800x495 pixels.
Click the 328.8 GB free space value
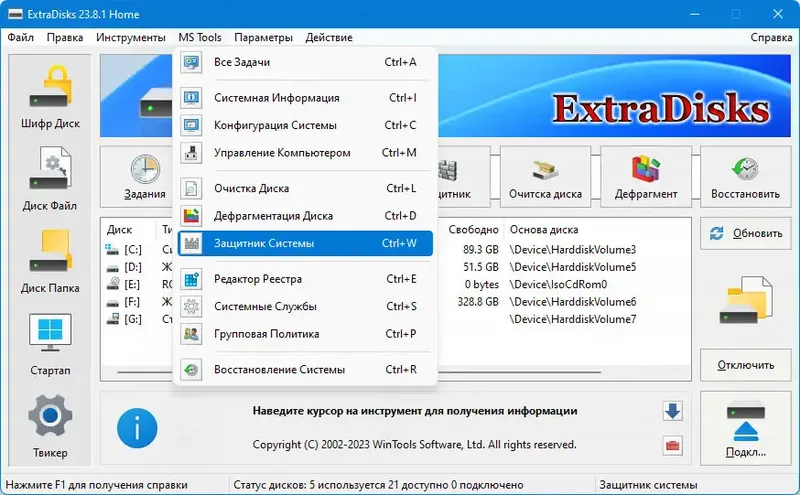click(478, 302)
